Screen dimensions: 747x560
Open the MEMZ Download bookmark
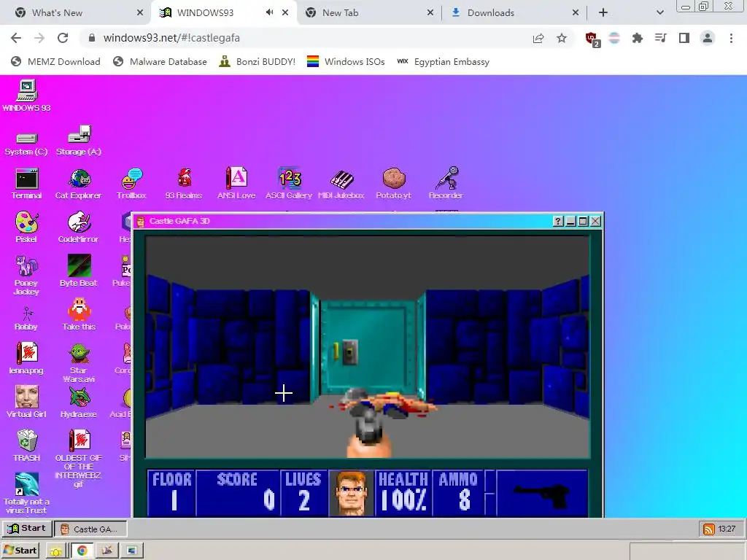(x=55, y=62)
